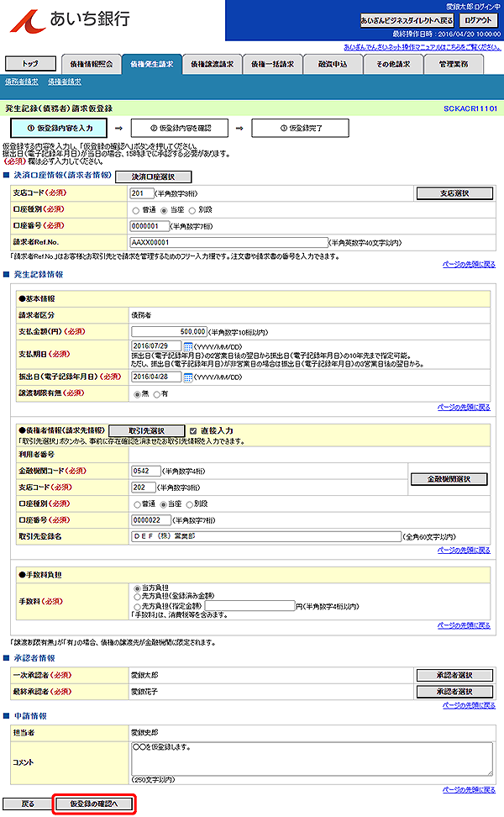
Task: Select 普通 account type in 決済口座情報
Action: tap(136, 210)
